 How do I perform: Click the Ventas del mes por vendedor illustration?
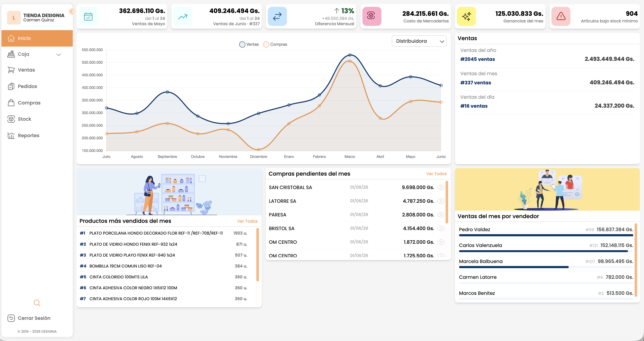[x=547, y=189]
